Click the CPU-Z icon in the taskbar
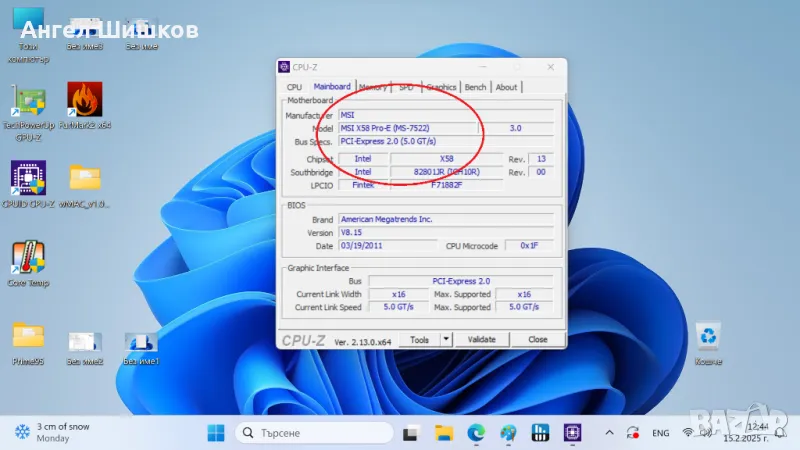Viewport: 800px width, 450px height. [x=573, y=433]
